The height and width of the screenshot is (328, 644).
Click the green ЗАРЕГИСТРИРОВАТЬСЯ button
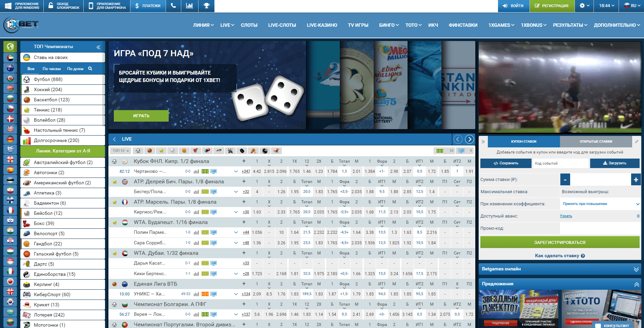coord(560,243)
